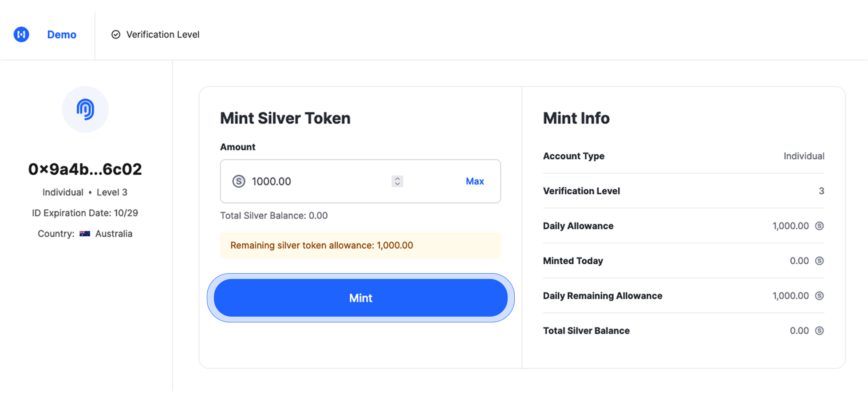This screenshot has height=400, width=868.
Task: Click the Total Silver Balance token icon
Action: pyautogui.click(x=819, y=331)
